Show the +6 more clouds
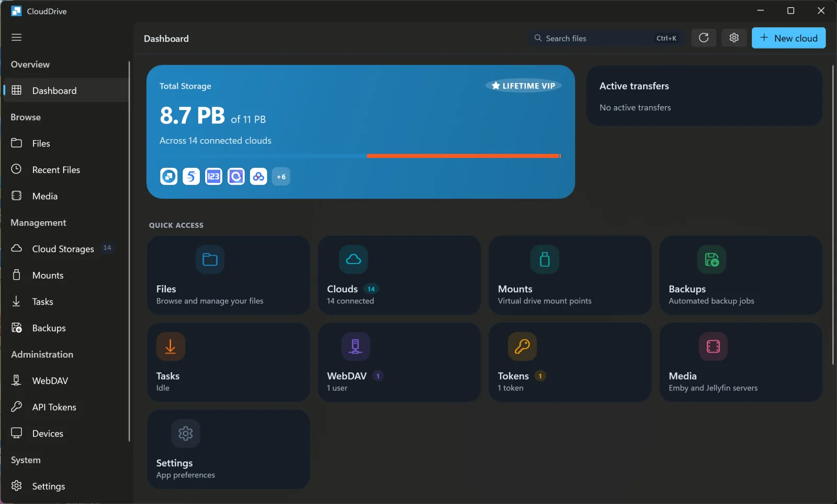The image size is (837, 504). tap(281, 177)
